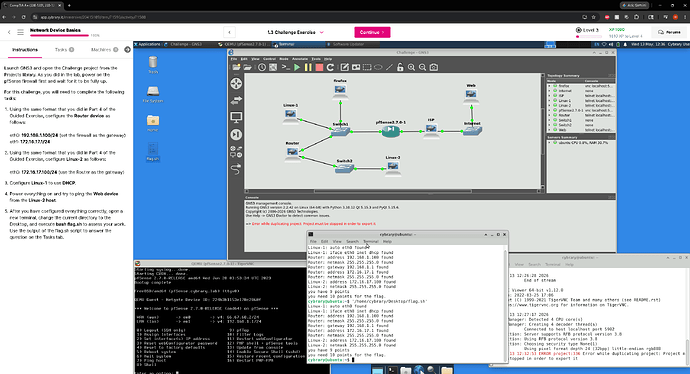Open flag.sh file on the desktop
Viewport: 690px width, 374px height.
[x=152, y=152]
